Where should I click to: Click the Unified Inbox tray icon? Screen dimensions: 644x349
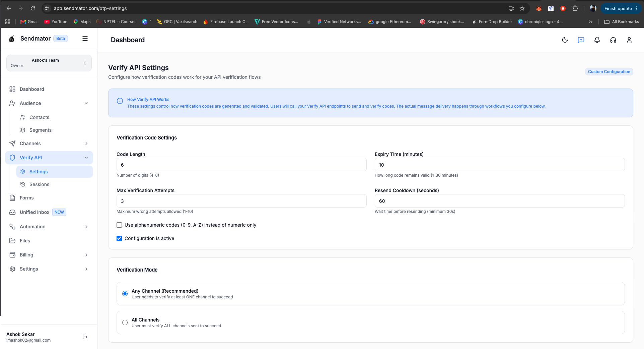12,212
